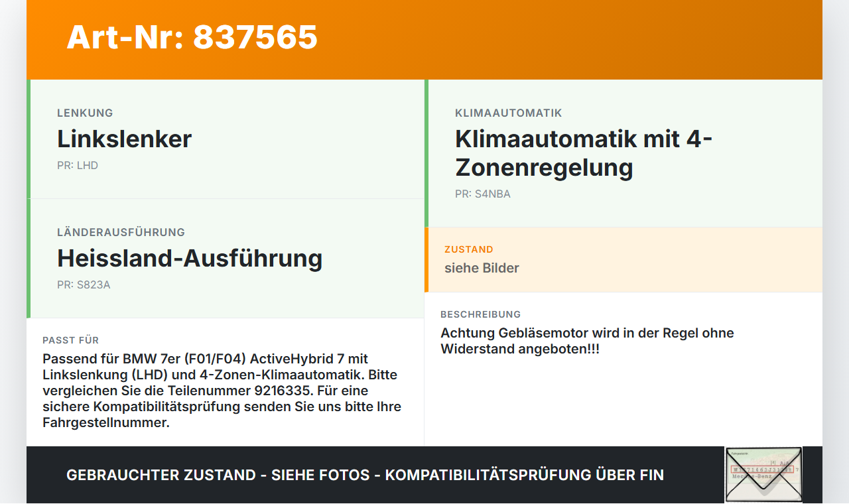Screen dimensions: 849x504
Task: Click the PR: LHD code
Action: (x=78, y=165)
